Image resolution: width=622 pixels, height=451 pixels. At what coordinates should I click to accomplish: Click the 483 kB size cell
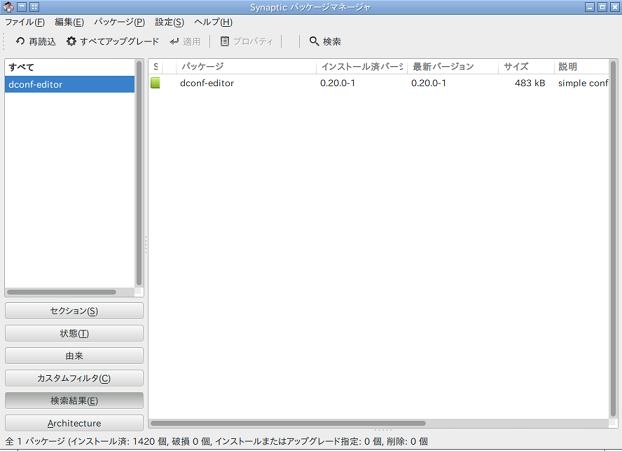tap(530, 83)
